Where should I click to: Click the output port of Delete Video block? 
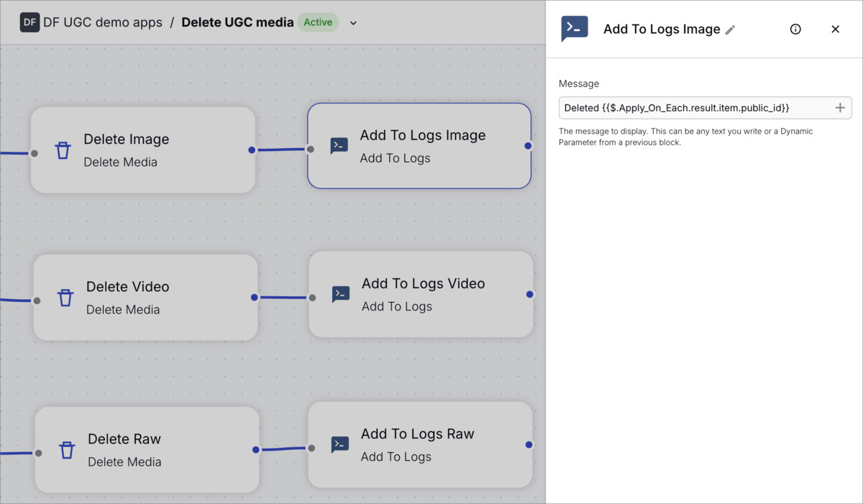[x=255, y=297]
